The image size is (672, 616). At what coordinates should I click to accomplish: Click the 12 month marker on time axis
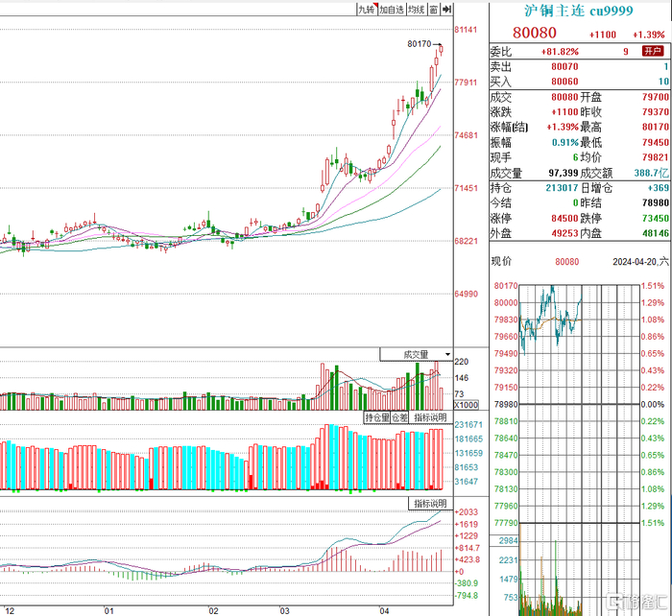click(x=9, y=611)
